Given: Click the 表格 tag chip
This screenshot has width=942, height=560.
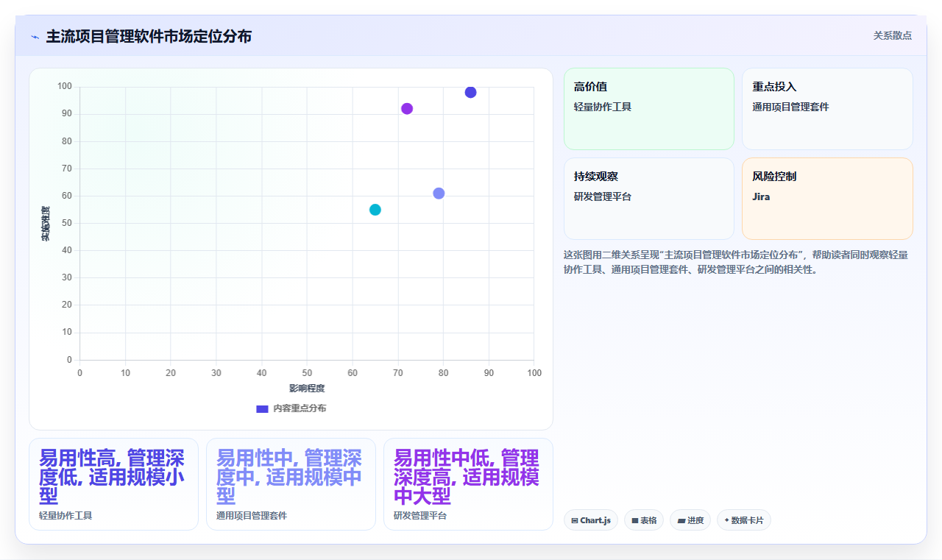Looking at the screenshot, I should [x=644, y=520].
